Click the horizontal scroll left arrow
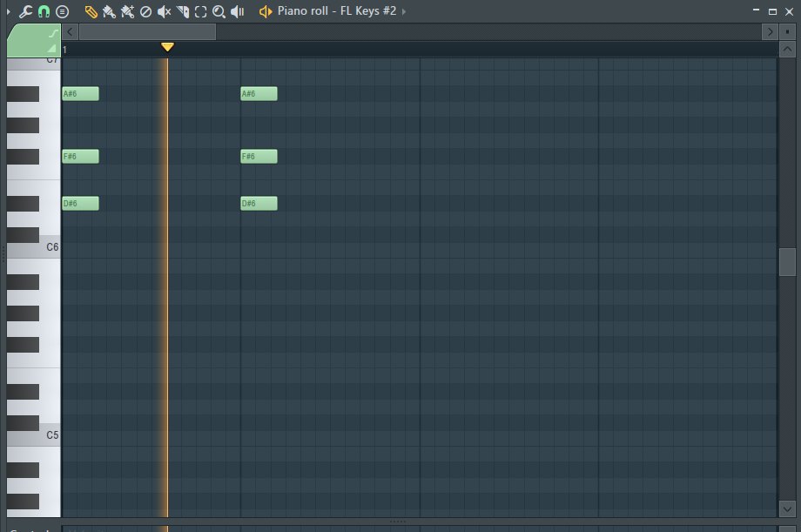 coord(70,31)
